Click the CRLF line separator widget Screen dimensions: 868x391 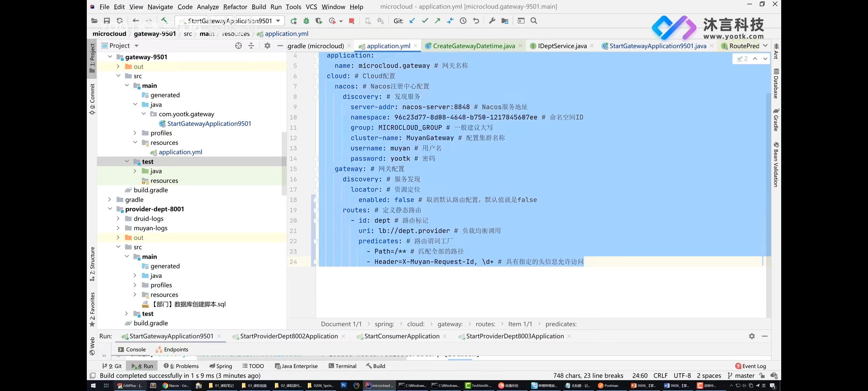pyautogui.click(x=660, y=375)
